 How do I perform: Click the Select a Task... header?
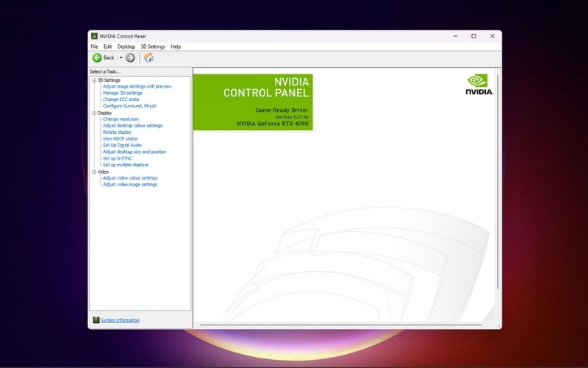105,71
